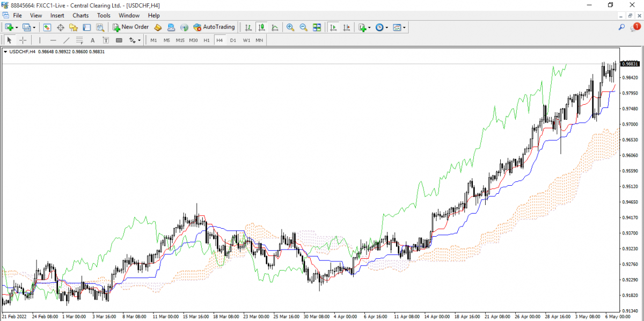
Task: Tile chart windows with grid icon
Action: pyautogui.click(x=317, y=27)
